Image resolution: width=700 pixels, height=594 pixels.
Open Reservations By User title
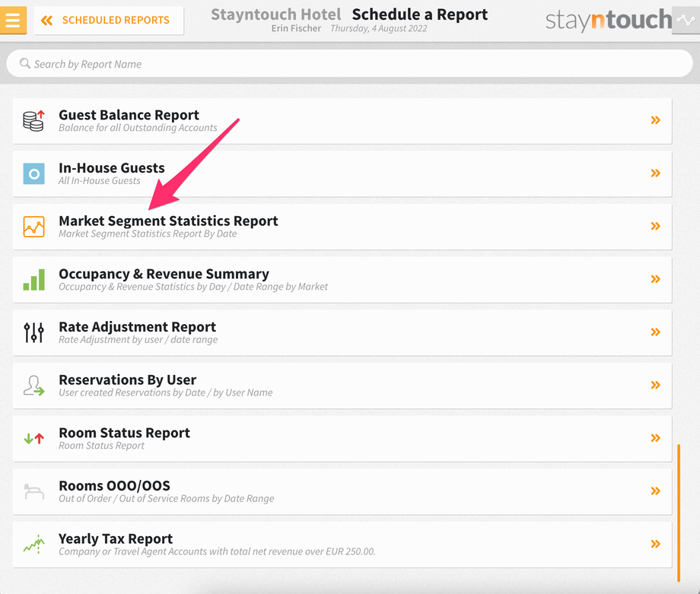(x=127, y=380)
